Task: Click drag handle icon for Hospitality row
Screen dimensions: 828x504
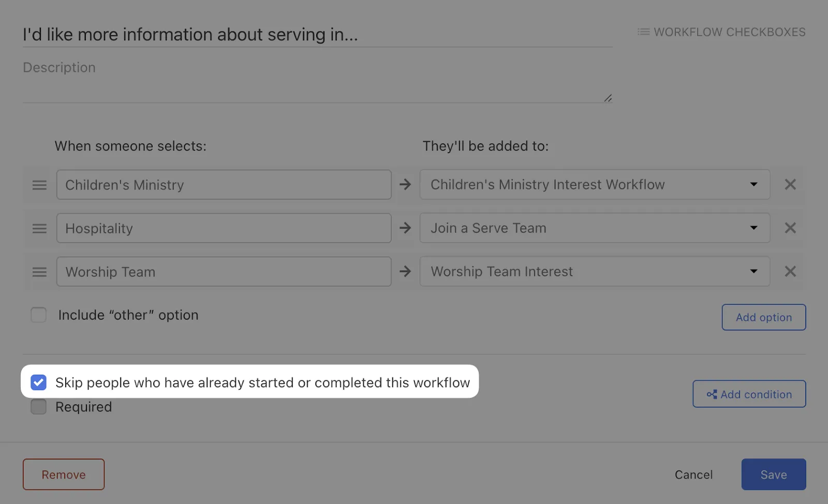Action: click(39, 228)
